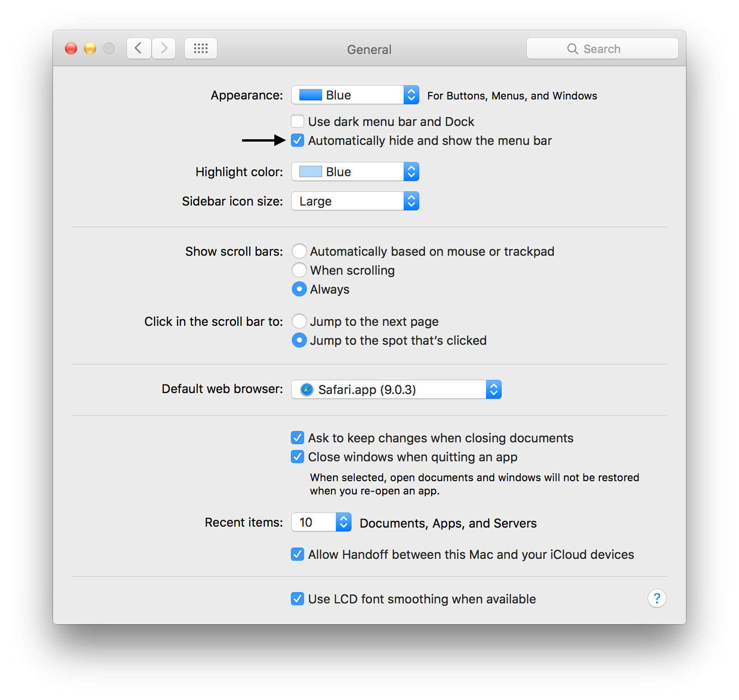Enable Use dark menu bar and Dock

297,121
